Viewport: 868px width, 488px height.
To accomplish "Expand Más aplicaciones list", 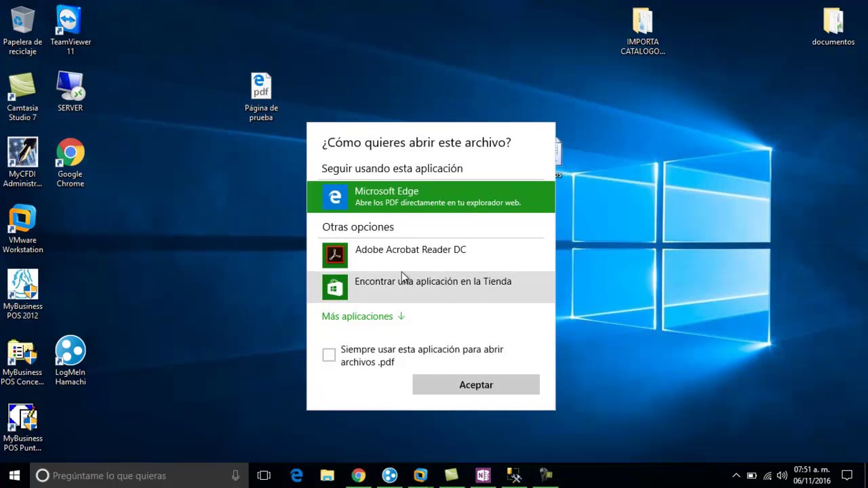I will click(x=363, y=317).
